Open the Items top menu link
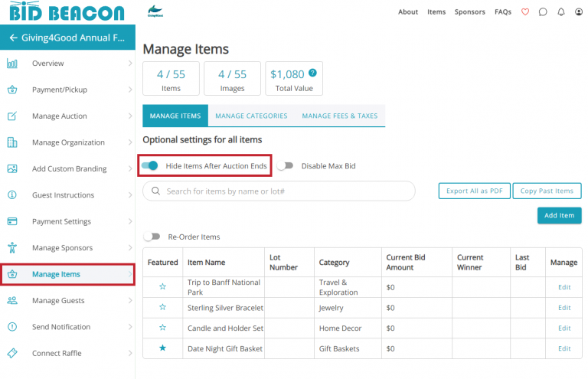Image resolution: width=588 pixels, height=379 pixels. [436, 12]
